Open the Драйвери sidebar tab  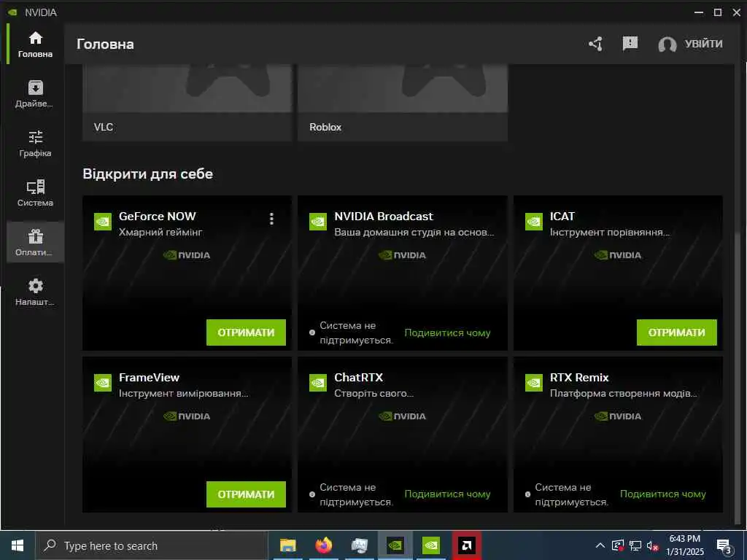(x=35, y=94)
